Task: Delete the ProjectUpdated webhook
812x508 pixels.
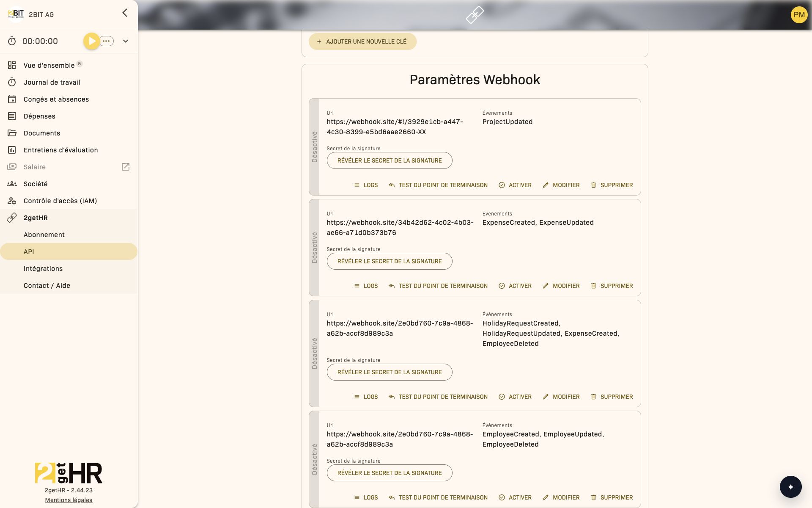Action: [x=612, y=185]
